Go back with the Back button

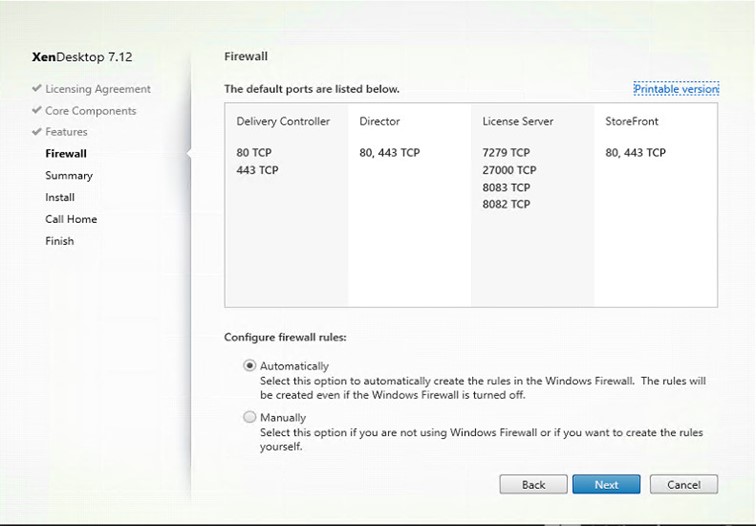pyautogui.click(x=533, y=485)
